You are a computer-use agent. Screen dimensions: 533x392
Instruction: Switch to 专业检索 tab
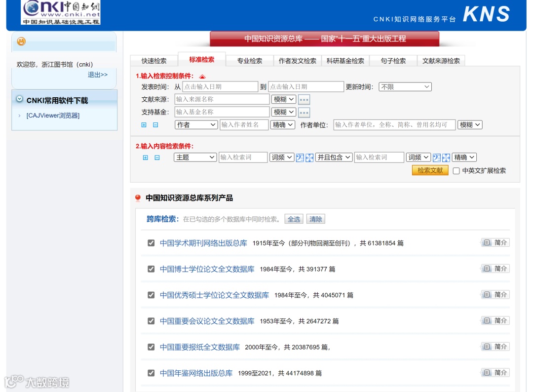(250, 61)
